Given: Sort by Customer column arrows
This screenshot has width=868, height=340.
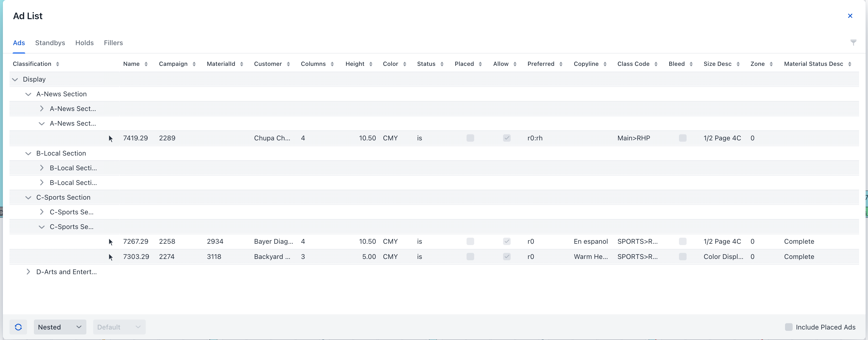Looking at the screenshot, I should 288,64.
